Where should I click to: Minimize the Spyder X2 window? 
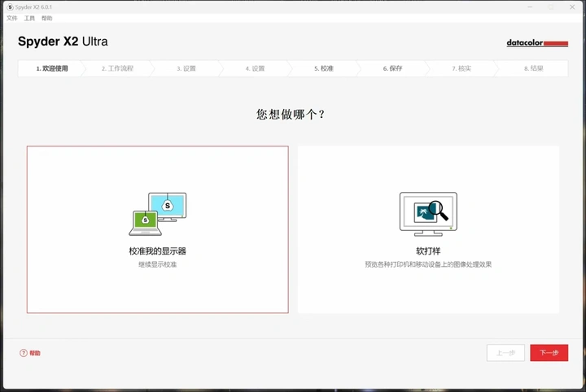530,7
